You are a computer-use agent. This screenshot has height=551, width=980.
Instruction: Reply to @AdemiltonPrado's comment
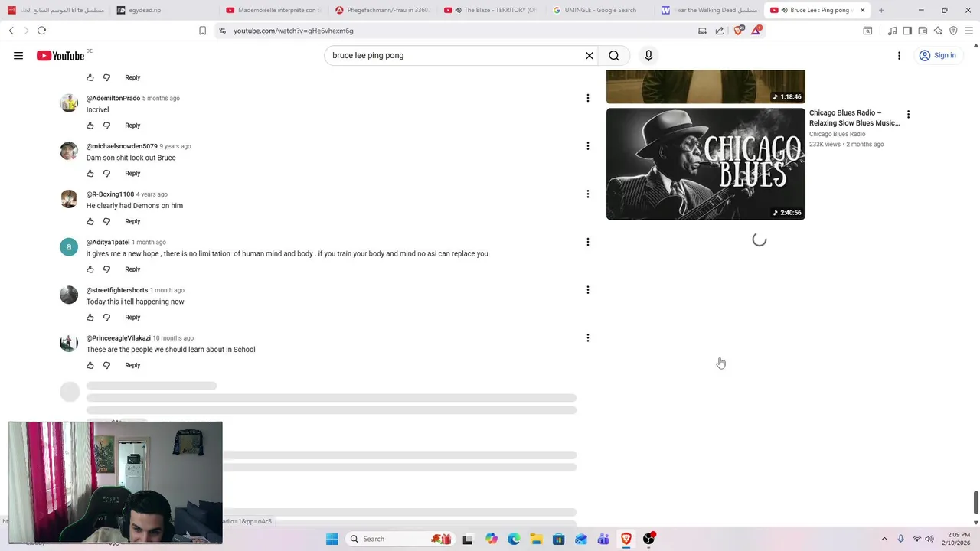tap(132, 126)
